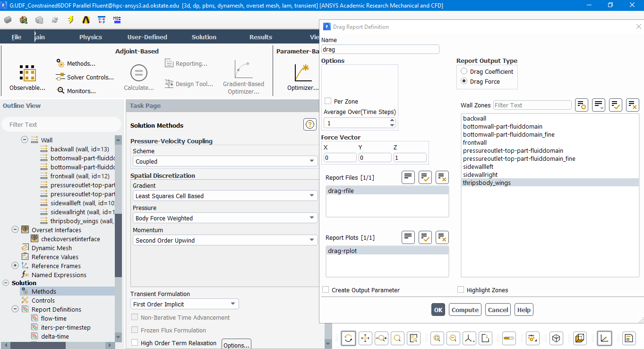Open the Transient Formulation dropdown
This screenshot has width=644, height=349.
(x=185, y=304)
